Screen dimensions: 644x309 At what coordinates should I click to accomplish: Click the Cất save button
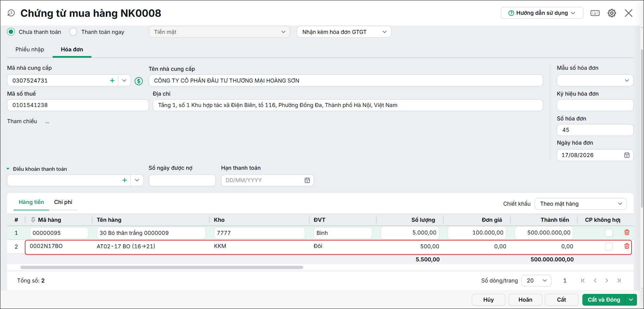[x=562, y=300]
